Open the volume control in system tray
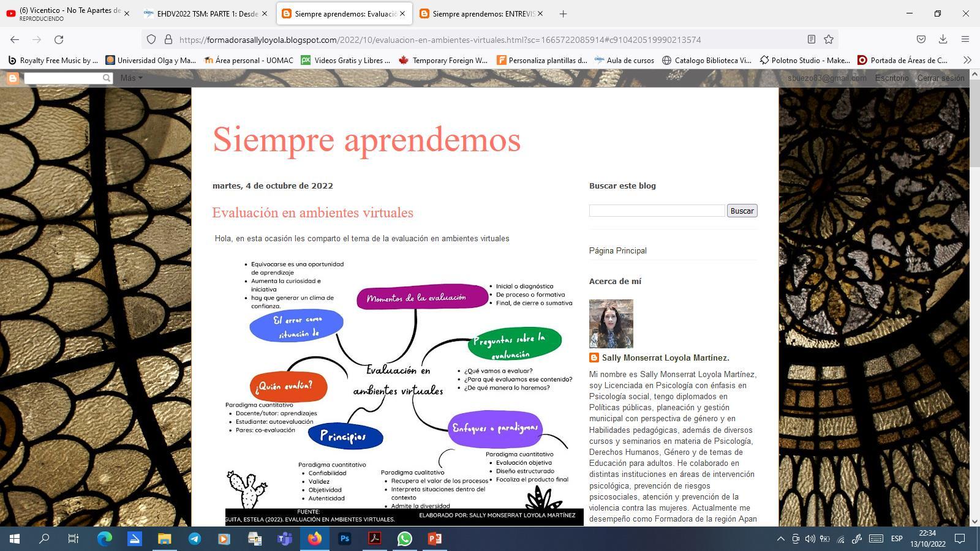 [x=810, y=539]
